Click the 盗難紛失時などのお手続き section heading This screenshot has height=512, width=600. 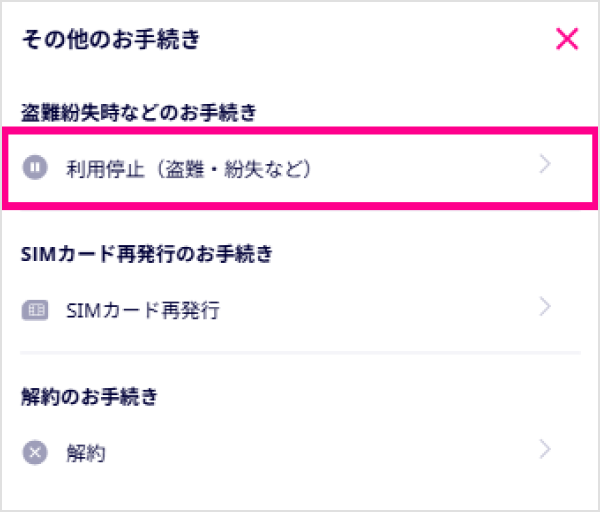[139, 113]
